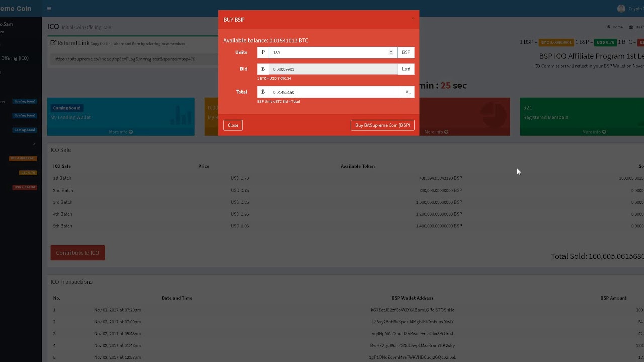Click wallet address starting kG7Zqt
The width and height of the screenshot is (644, 362).
[413, 310]
